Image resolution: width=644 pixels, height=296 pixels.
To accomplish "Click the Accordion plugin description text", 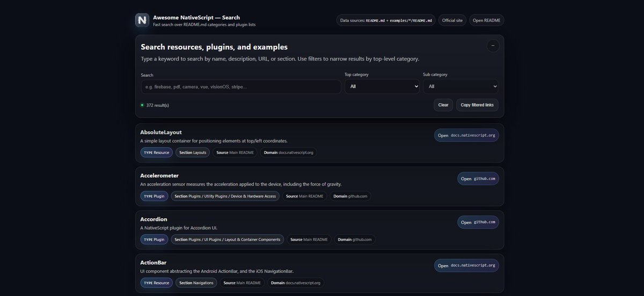I will click(179, 228).
